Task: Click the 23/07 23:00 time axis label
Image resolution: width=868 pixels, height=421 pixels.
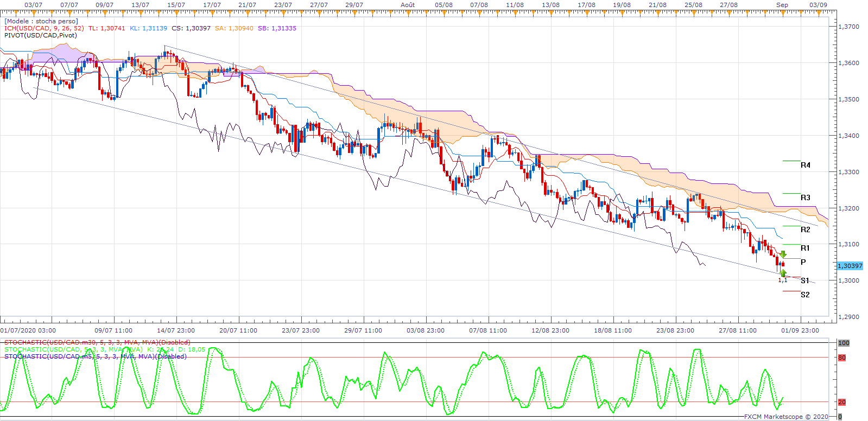Action: [301, 330]
